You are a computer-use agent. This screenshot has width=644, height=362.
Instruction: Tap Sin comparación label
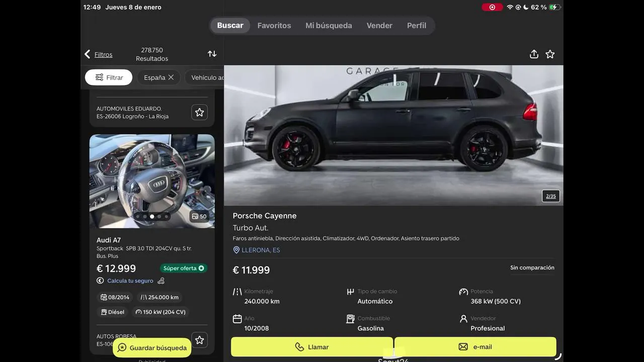tap(532, 267)
